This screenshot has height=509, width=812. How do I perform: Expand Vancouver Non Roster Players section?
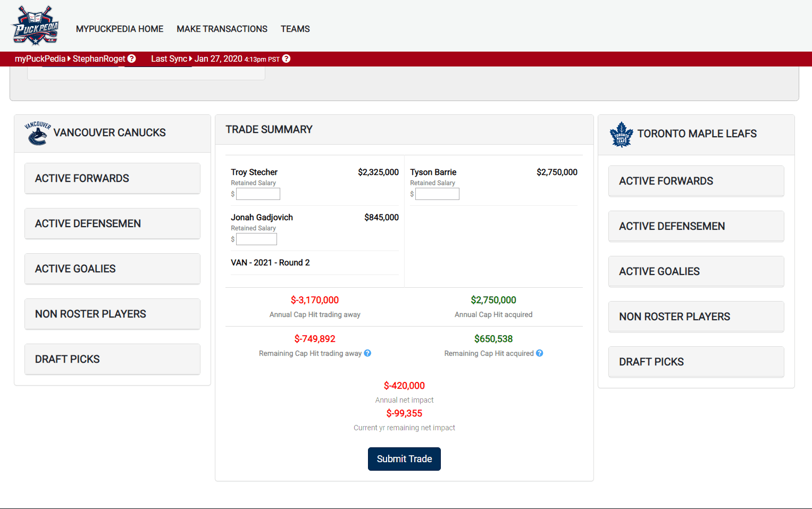pos(112,314)
